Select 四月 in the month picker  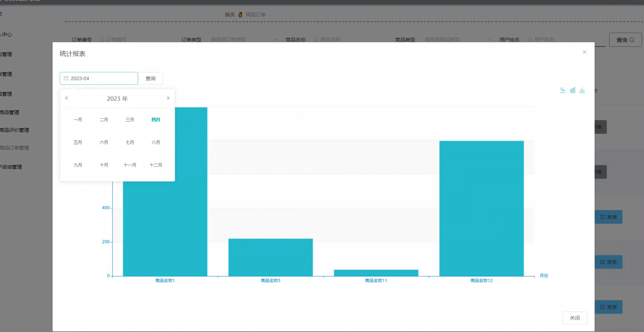tap(156, 120)
